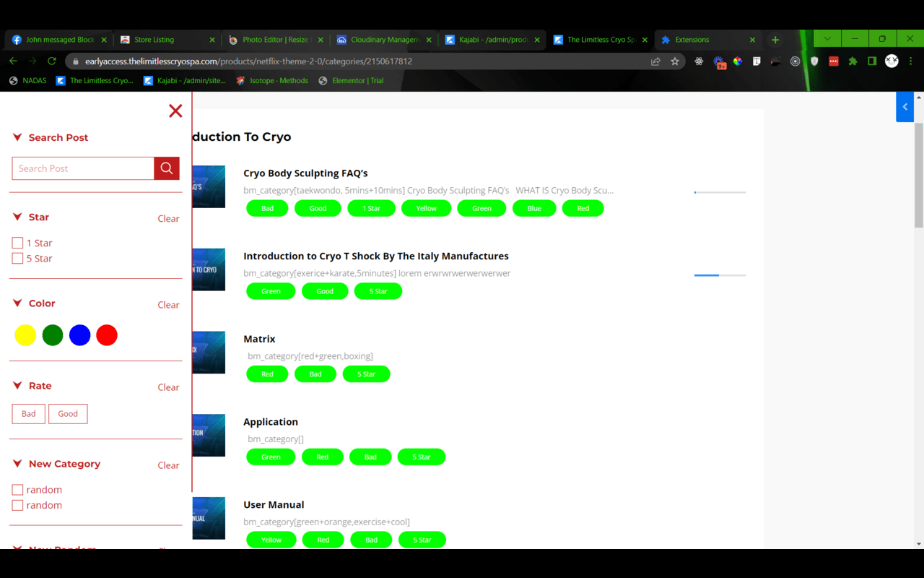This screenshot has height=578, width=924.
Task: Reload the current page
Action: [51, 61]
